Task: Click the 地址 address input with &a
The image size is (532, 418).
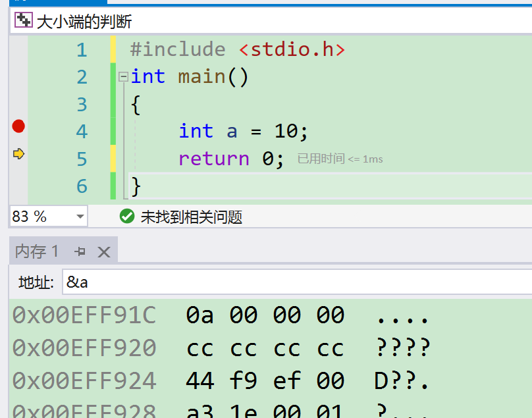Action: pos(297,282)
